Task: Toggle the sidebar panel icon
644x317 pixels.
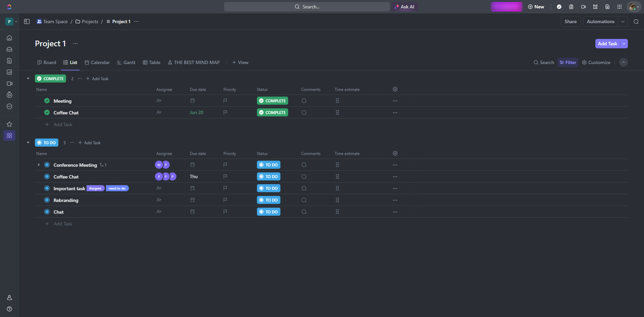Action: (x=27, y=21)
